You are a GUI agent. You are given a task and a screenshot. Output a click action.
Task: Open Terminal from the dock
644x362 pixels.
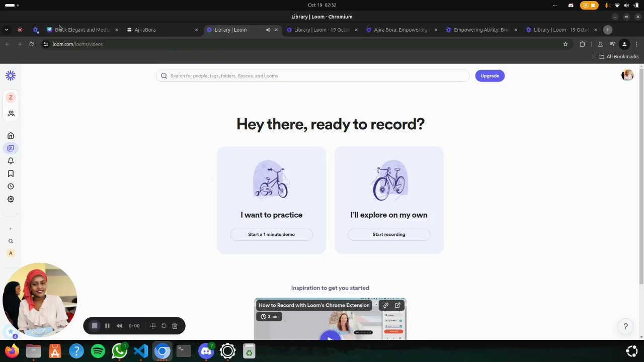pos(184,351)
